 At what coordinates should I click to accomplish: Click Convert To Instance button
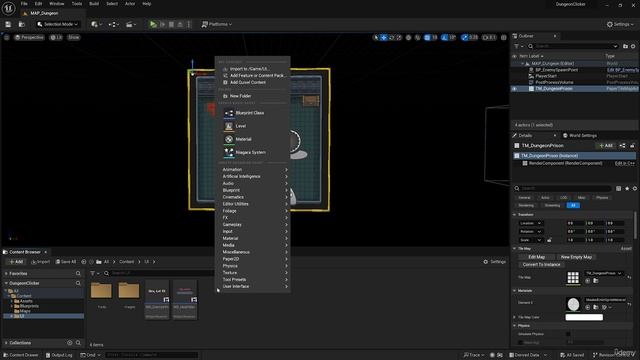pyautogui.click(x=541, y=264)
